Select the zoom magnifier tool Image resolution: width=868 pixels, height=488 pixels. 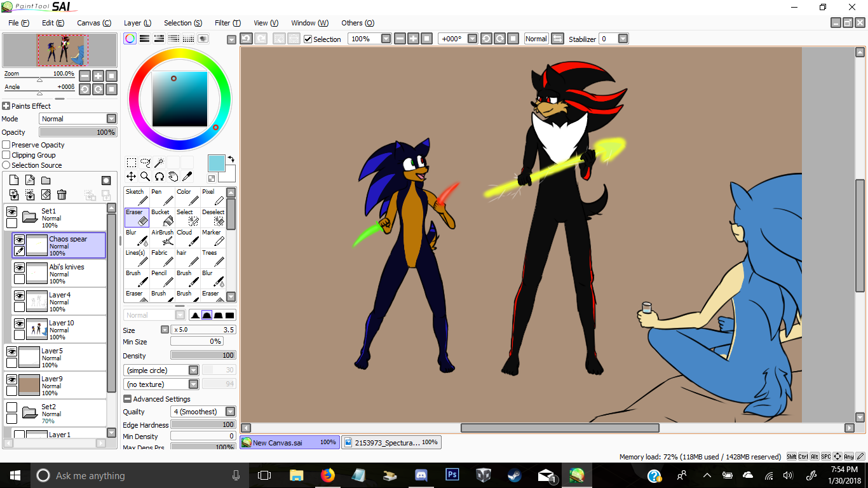point(145,177)
